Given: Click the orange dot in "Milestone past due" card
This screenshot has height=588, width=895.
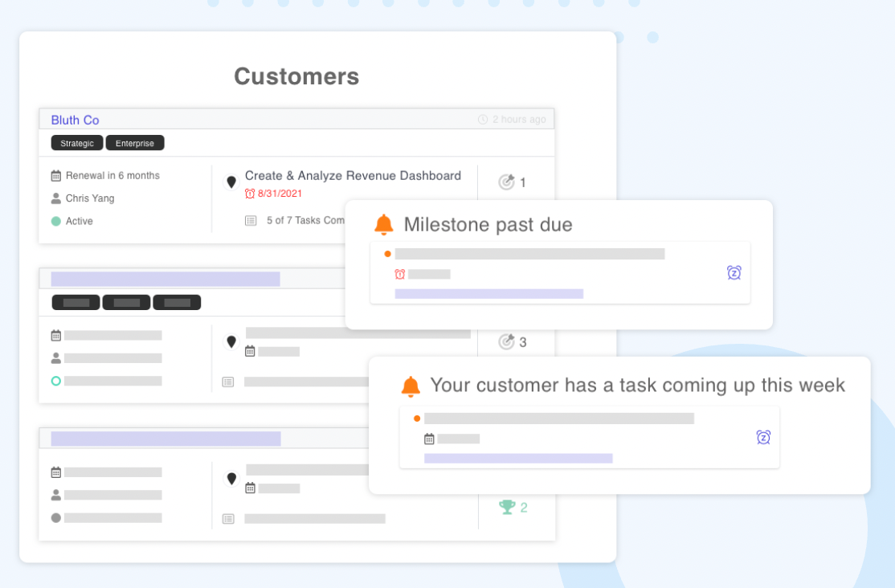Looking at the screenshot, I should tap(387, 254).
